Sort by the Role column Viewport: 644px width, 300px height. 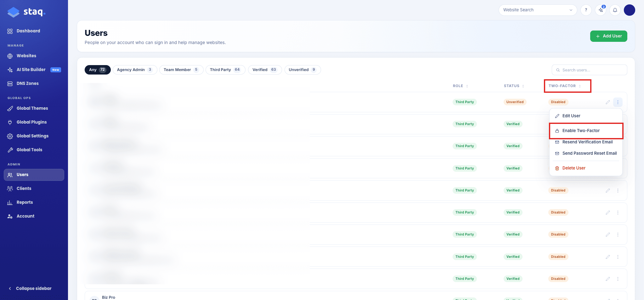coord(460,86)
